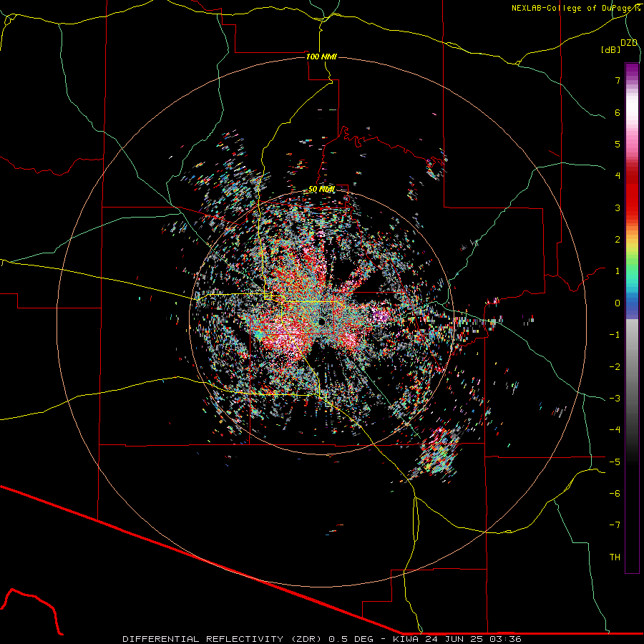Click the TH label on the color scale
Viewport: 644px width, 644px height.
615,557
